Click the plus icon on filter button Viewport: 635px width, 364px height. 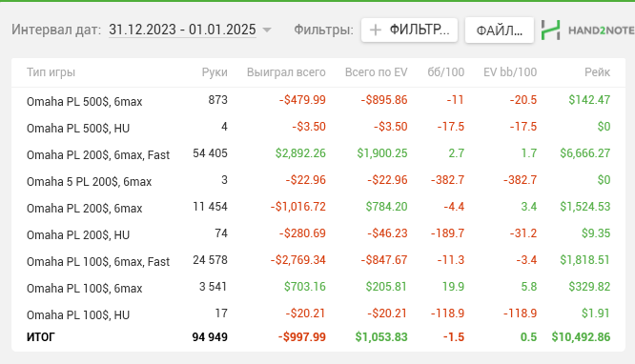[376, 30]
